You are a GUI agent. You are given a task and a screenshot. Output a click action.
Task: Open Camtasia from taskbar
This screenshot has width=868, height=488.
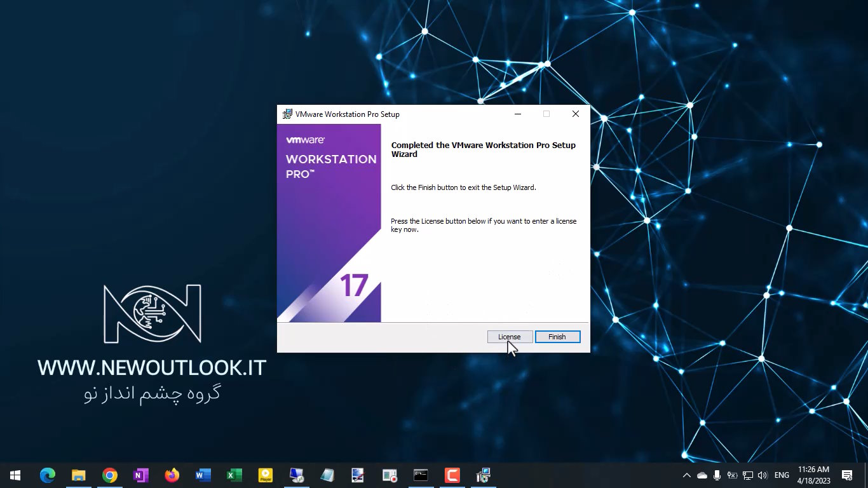452,475
